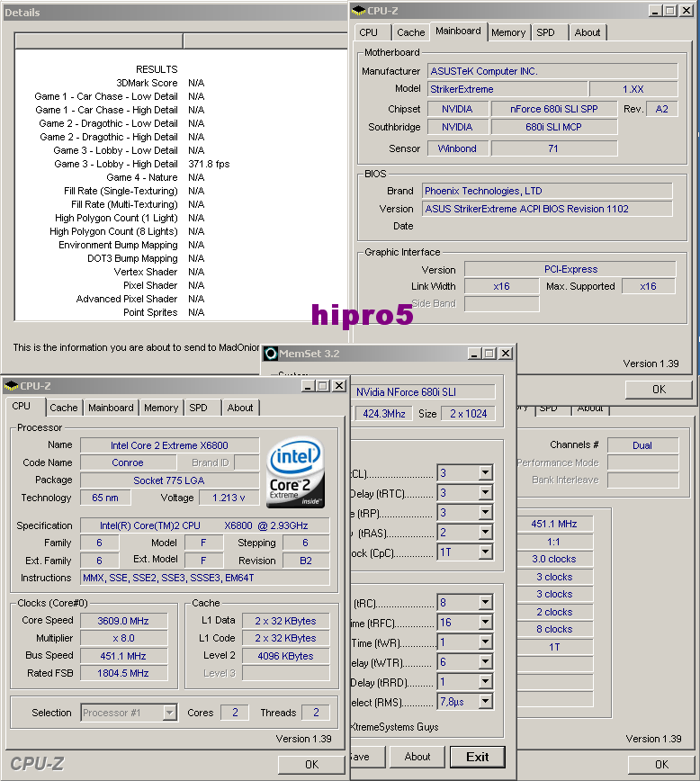
Task: Open the tRP dropdown in MemSet
Action: (485, 513)
